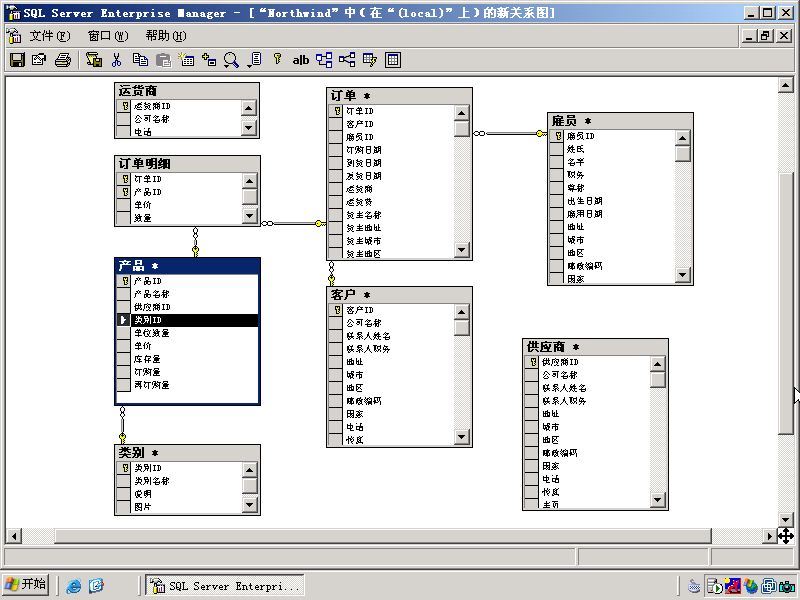Click the Save diagram toolbar icon
The width and height of the screenshot is (800, 600).
point(17,60)
